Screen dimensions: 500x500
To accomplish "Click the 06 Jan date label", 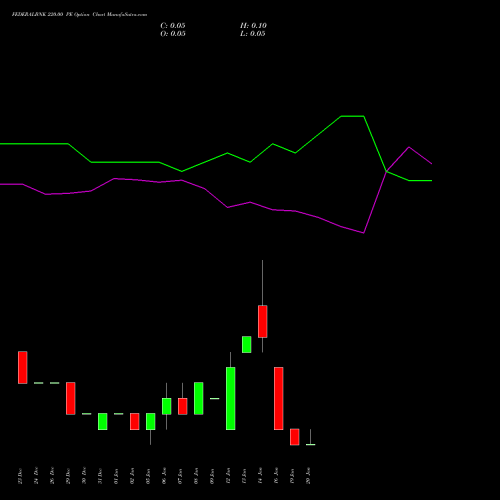I will click(x=164, y=476).
